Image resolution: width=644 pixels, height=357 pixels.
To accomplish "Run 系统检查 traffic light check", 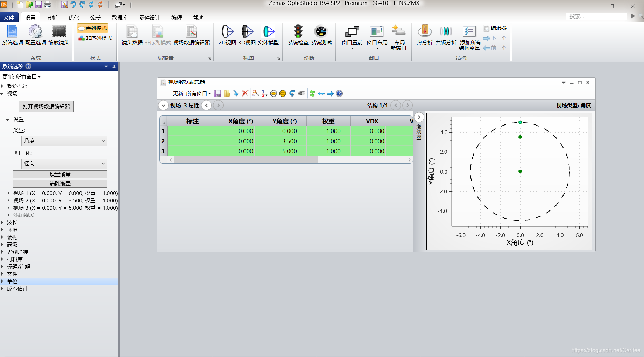I will [x=298, y=35].
